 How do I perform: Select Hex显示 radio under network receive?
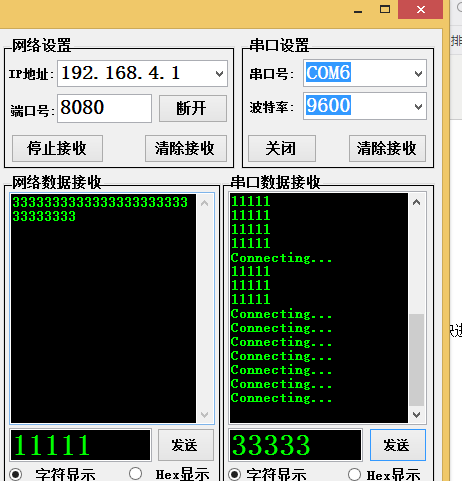tap(135, 474)
